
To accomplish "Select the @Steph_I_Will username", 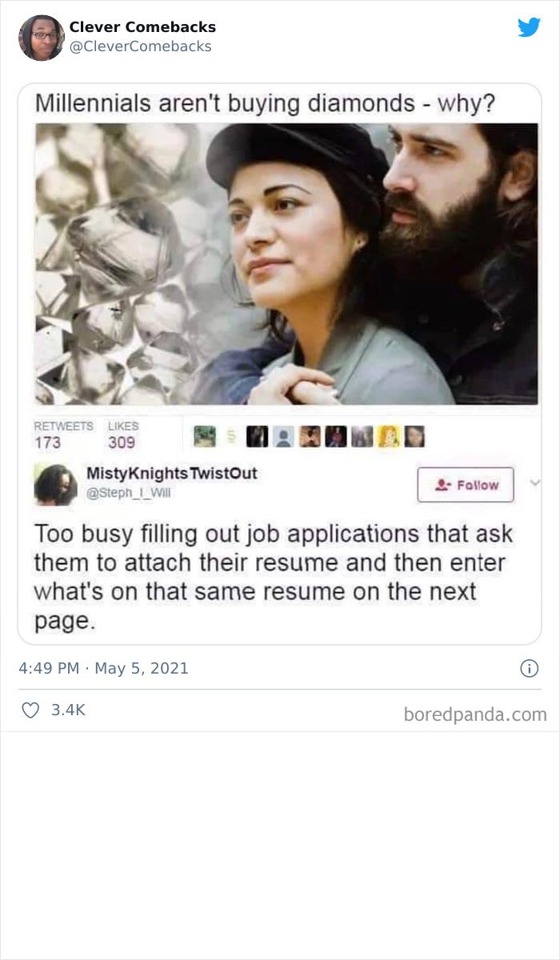I will [131, 494].
